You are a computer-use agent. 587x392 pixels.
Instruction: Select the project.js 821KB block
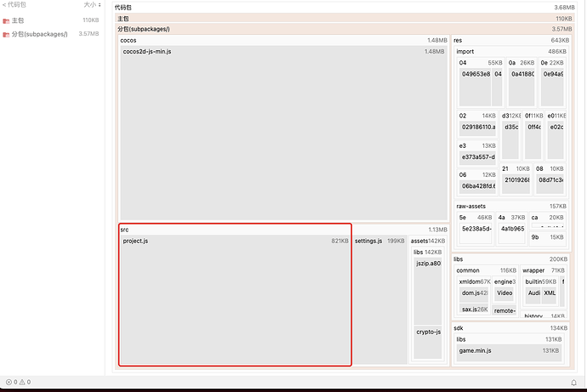point(236,300)
